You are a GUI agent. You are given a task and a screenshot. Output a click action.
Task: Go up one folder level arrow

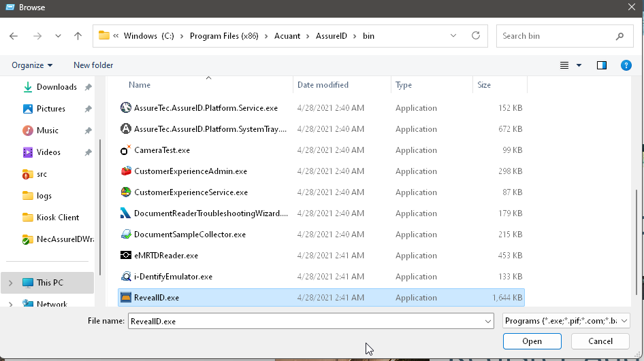tap(78, 36)
